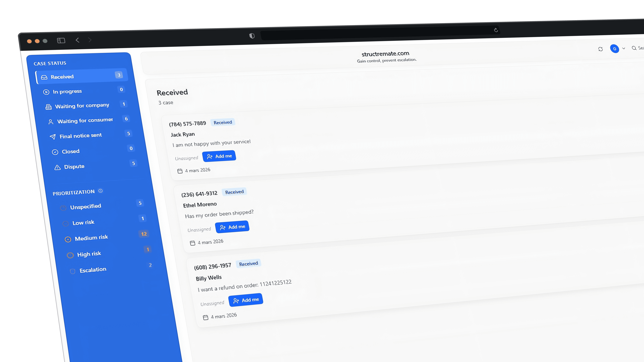Go back with the browser arrow
The image size is (644, 362).
click(x=77, y=40)
